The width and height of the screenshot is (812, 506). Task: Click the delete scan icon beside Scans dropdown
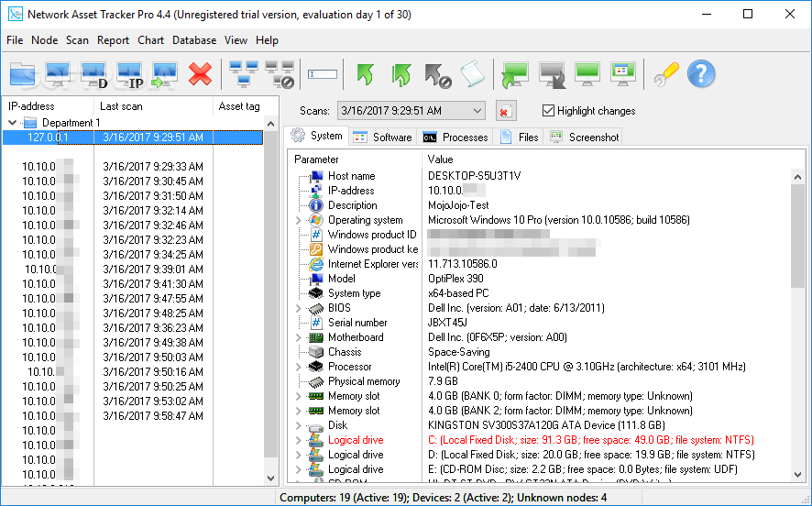(505, 111)
